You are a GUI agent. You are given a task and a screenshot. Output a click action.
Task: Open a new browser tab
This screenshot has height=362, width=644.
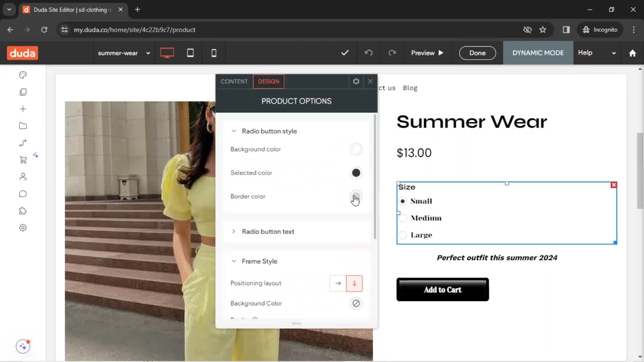pos(137,9)
